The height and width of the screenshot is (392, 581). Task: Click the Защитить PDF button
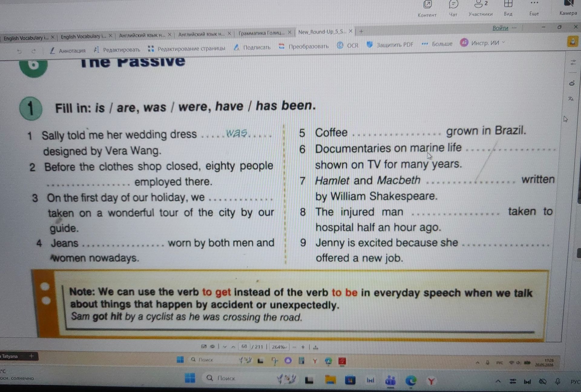[390, 44]
